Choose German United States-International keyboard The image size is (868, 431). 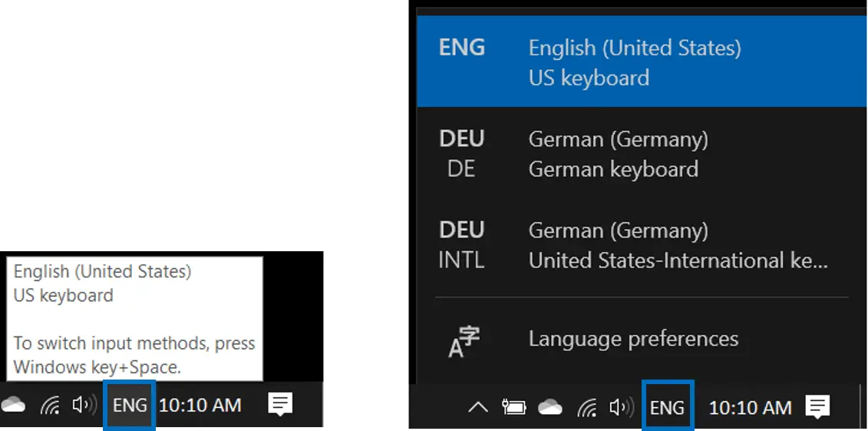642,244
